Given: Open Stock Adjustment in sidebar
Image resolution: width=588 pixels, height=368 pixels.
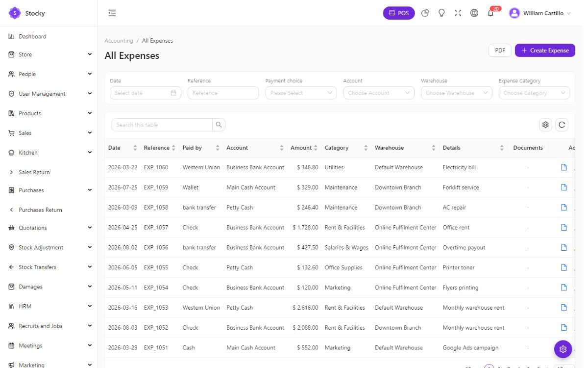Looking at the screenshot, I should 49,247.
